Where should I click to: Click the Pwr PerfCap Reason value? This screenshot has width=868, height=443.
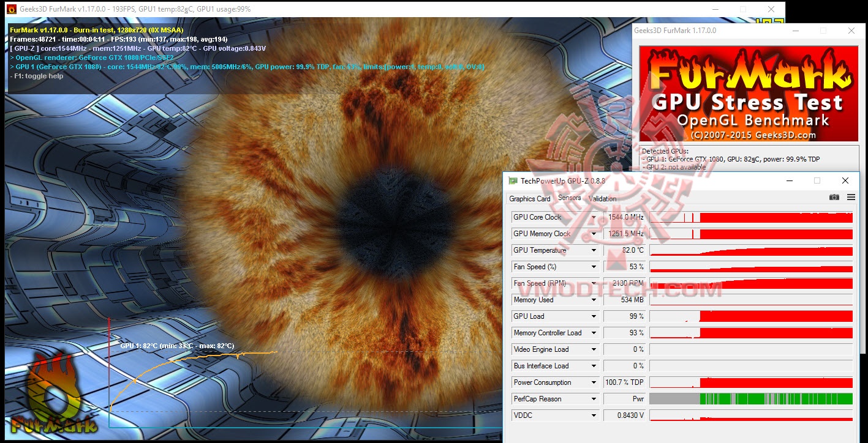click(625, 399)
